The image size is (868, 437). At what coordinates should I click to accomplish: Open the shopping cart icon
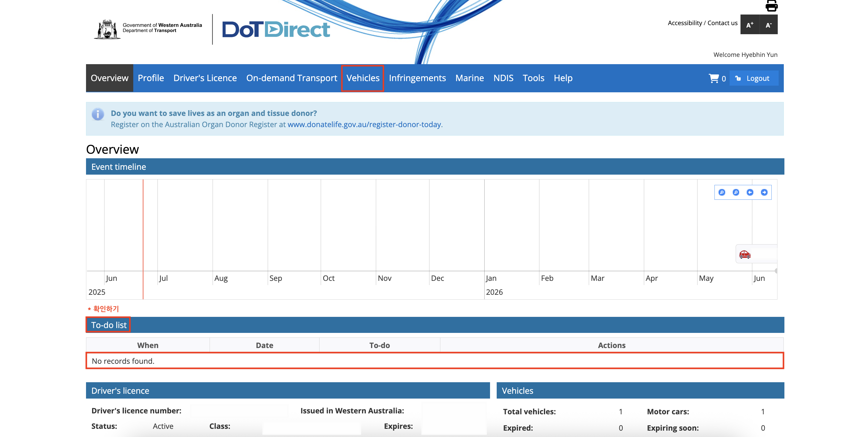[714, 78]
